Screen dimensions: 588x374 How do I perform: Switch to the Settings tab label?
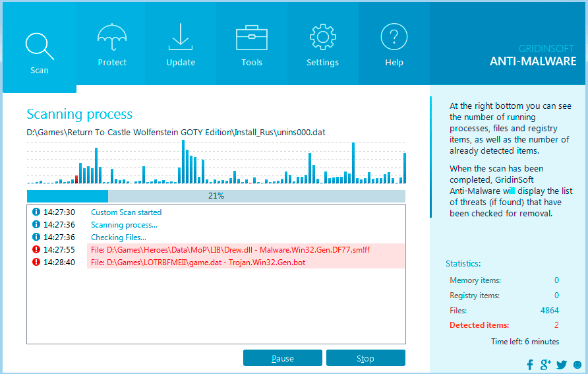(x=322, y=62)
